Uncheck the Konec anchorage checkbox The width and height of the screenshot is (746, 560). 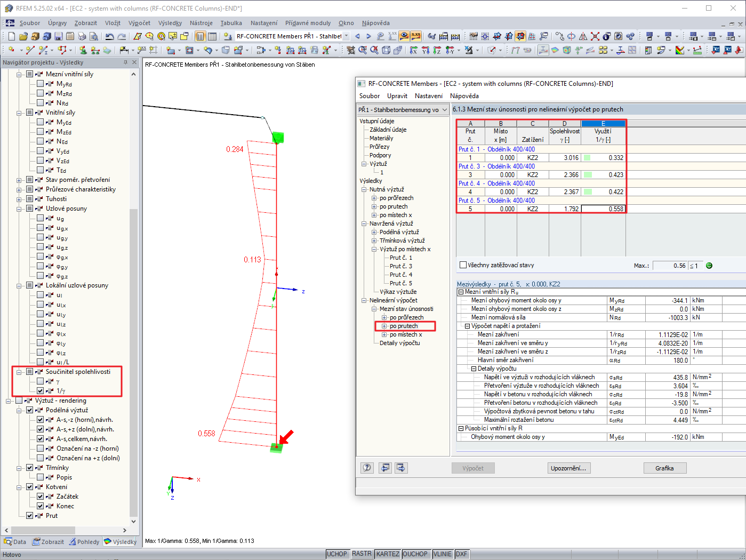41,506
